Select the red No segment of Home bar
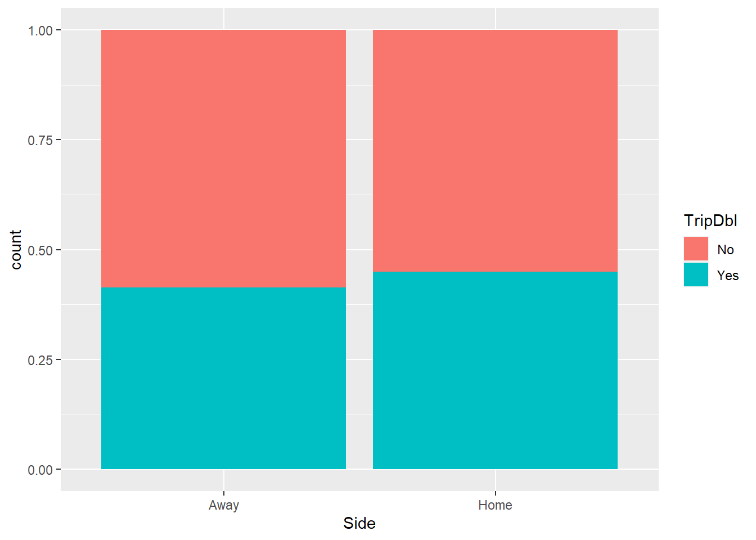This screenshot has width=756, height=540. click(495, 151)
